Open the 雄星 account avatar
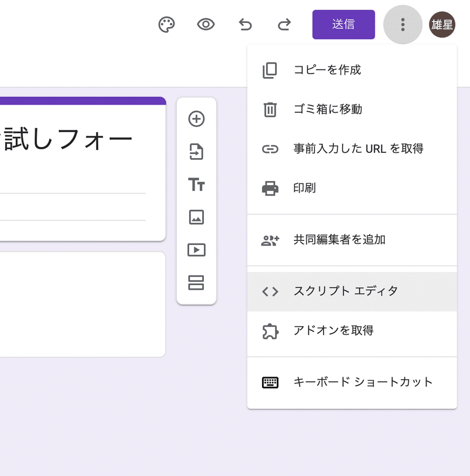The image size is (470, 476). point(442,25)
